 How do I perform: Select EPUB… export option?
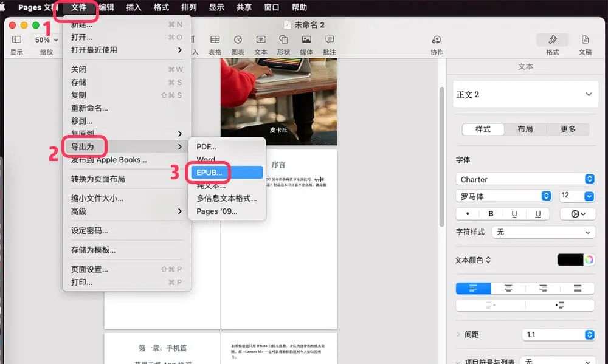click(227, 173)
